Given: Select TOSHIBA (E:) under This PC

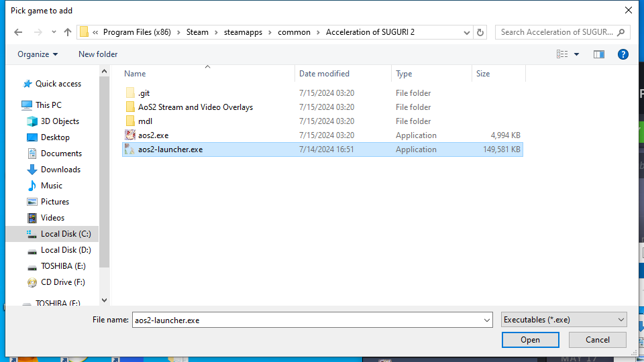Looking at the screenshot, I should pyautogui.click(x=56, y=266).
